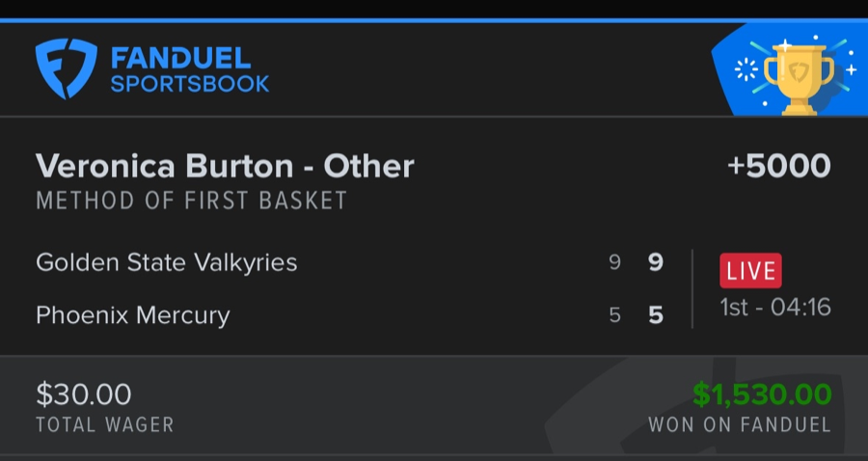This screenshot has height=461, width=868.
Task: Tap the +5000 odds value
Action: [x=778, y=166]
